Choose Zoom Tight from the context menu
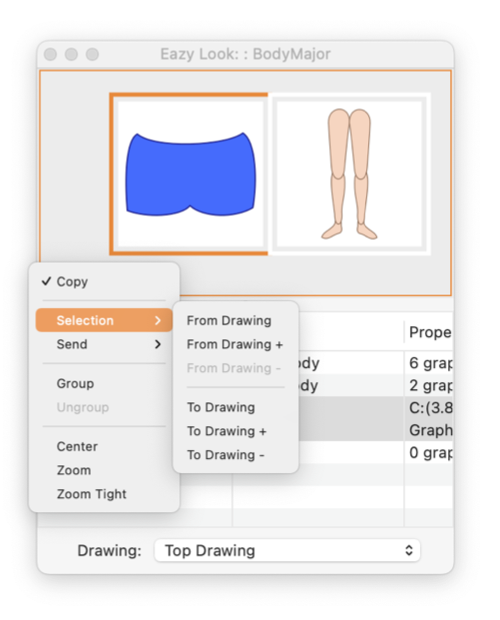The image size is (500, 620). [x=104, y=494]
